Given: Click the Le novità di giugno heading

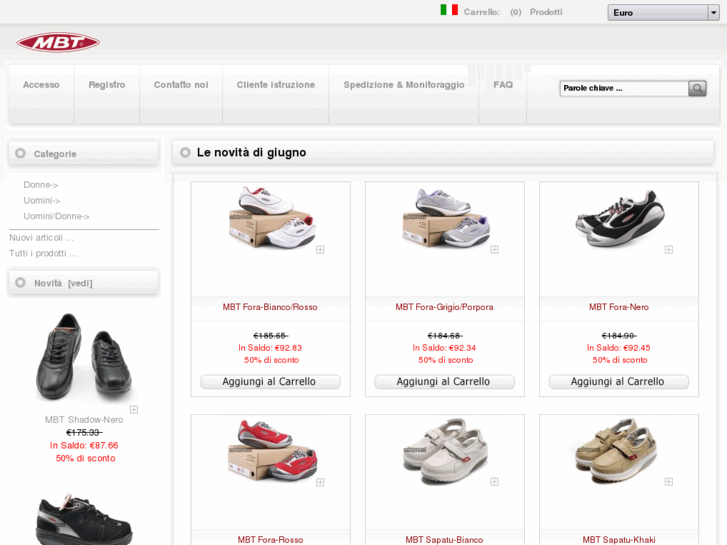Looking at the screenshot, I should tap(251, 152).
